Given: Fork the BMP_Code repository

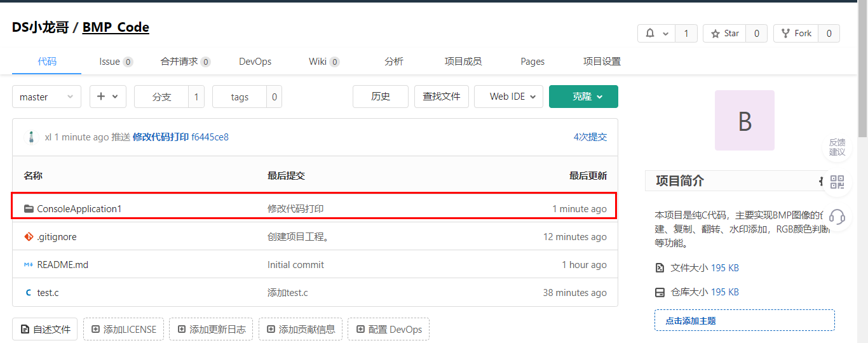Looking at the screenshot, I should (x=796, y=34).
